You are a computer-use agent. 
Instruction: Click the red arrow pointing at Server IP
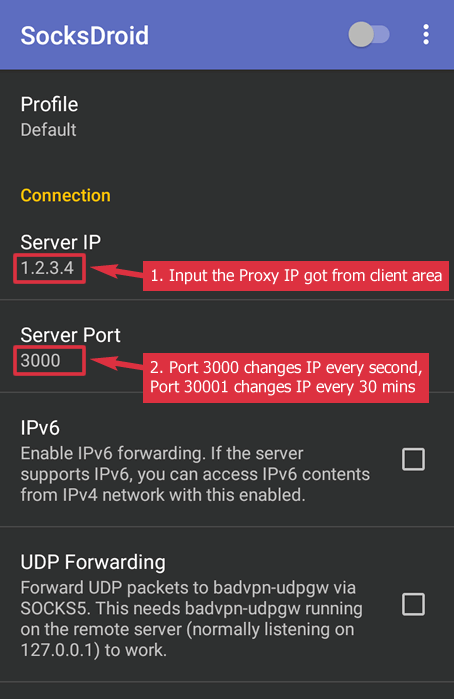click(116, 271)
